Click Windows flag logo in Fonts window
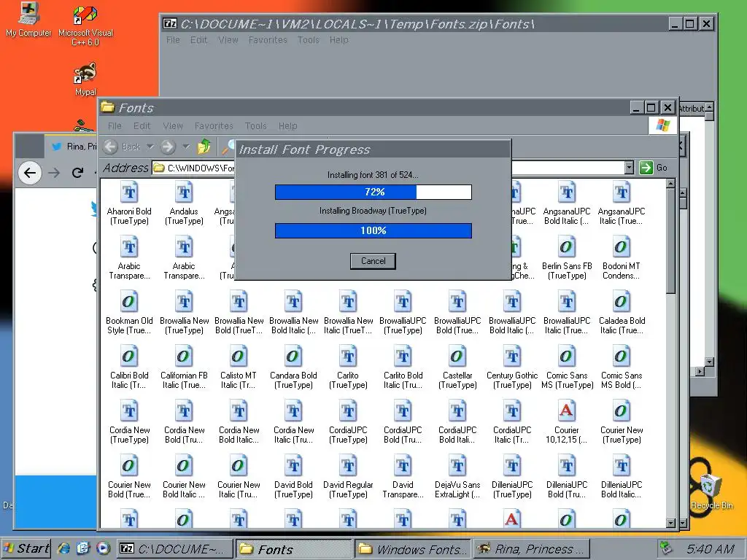Viewport: 747px width, 560px height. click(x=662, y=125)
